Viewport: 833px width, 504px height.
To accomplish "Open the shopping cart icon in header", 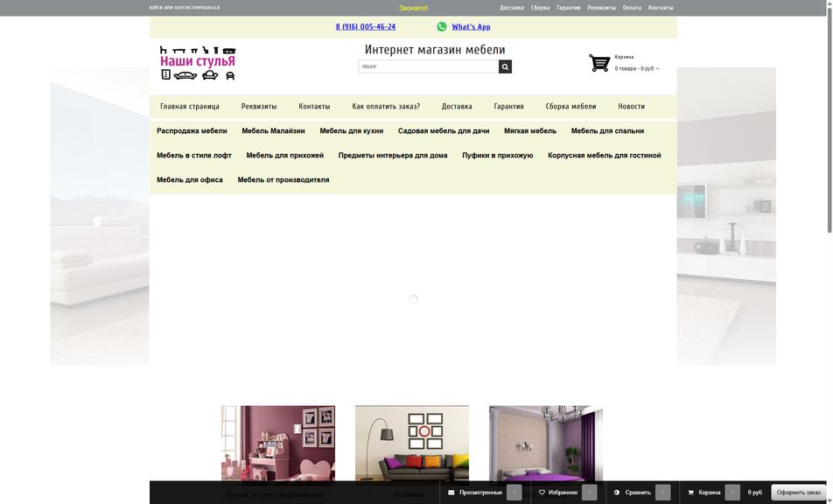I will tap(599, 63).
